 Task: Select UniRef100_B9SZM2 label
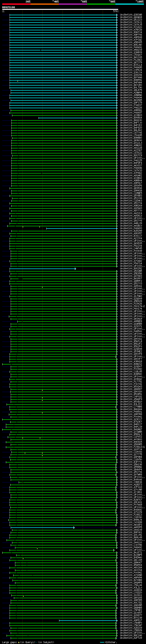click(131, 268)
